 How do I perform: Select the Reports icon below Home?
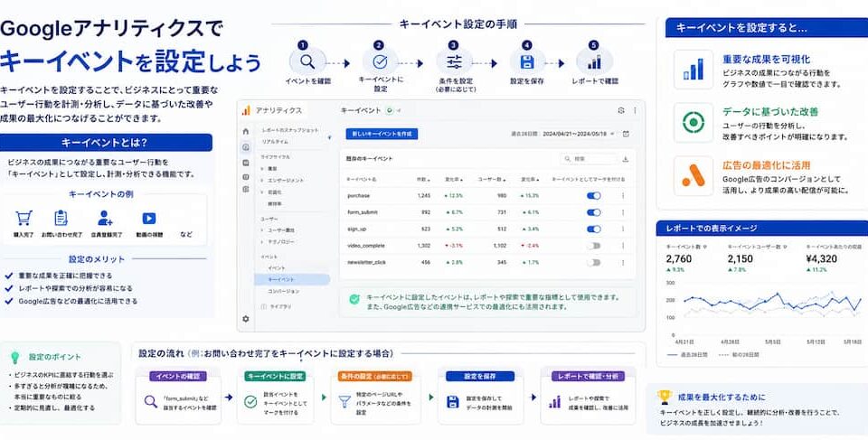[246, 147]
